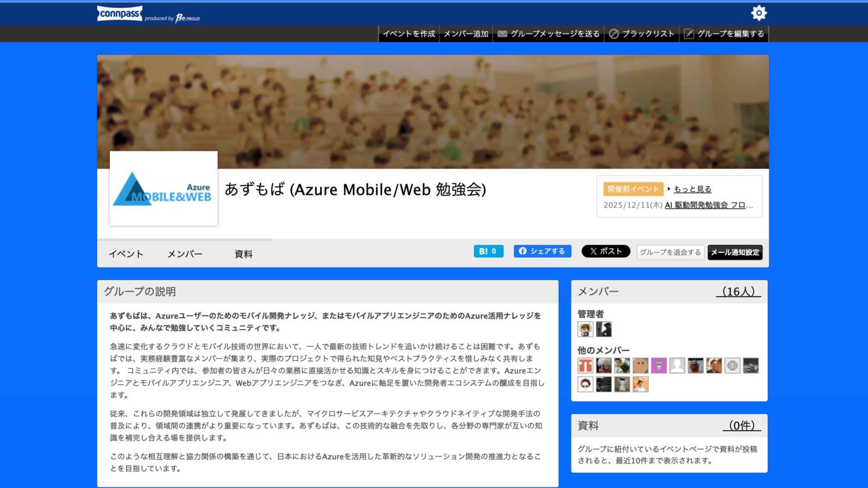Switch to the 資料 tab
Screen dimensions: 868x488
(x=244, y=254)
